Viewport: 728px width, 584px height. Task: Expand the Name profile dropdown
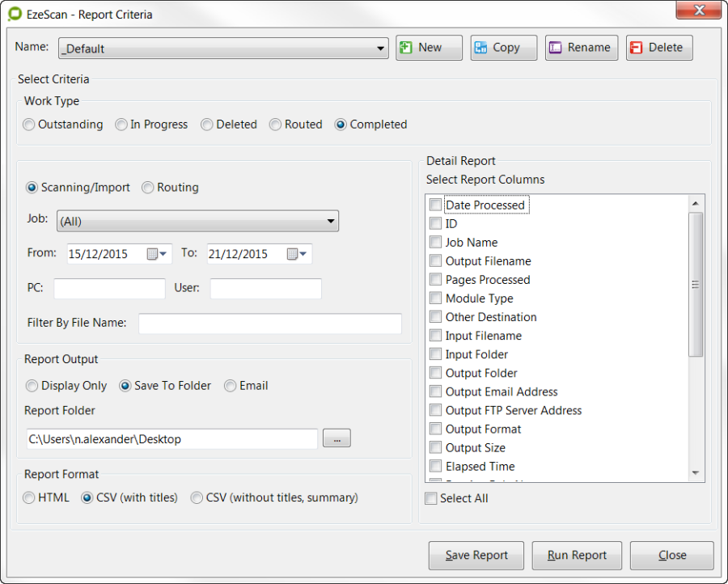(381, 49)
